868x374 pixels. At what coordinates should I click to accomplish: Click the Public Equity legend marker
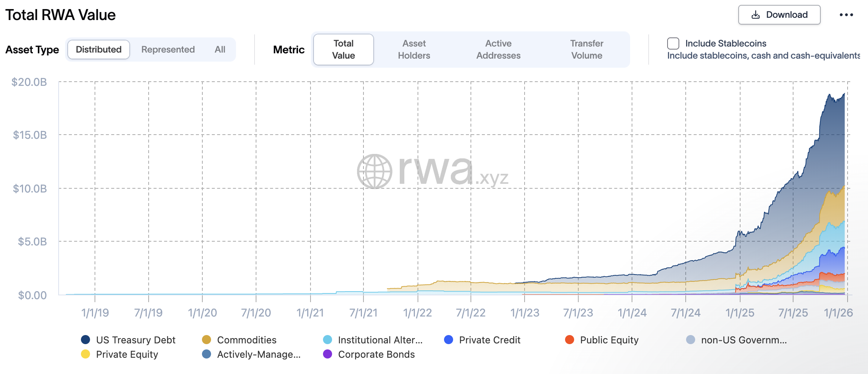569,340
